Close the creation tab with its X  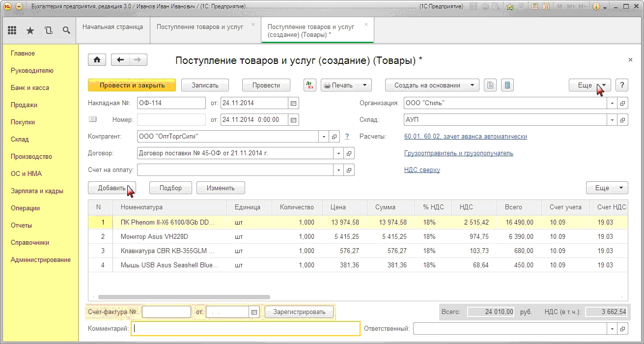coord(366,24)
